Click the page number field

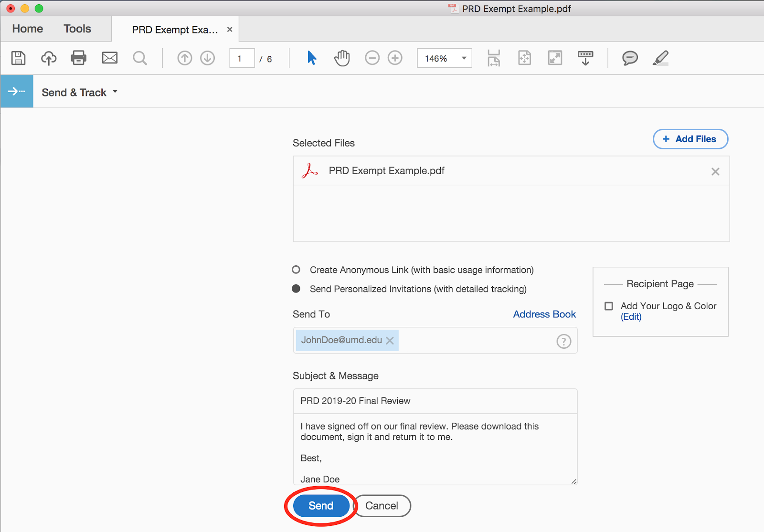click(x=242, y=58)
